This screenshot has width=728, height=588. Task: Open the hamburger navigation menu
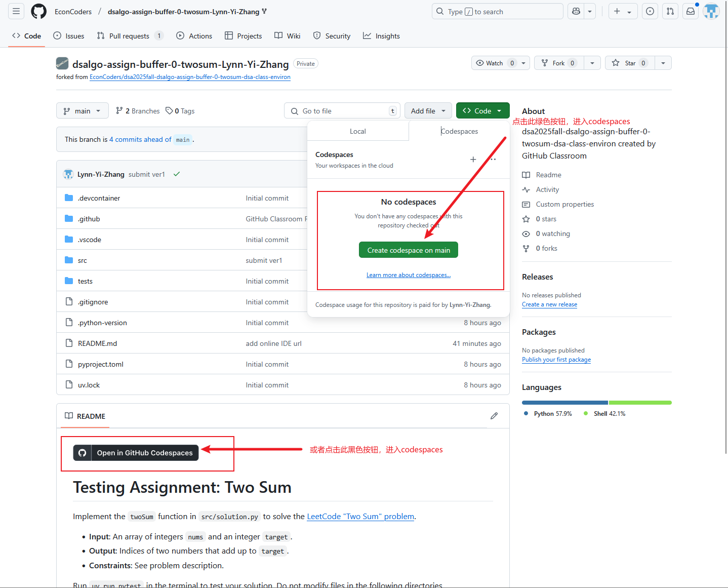click(x=16, y=11)
